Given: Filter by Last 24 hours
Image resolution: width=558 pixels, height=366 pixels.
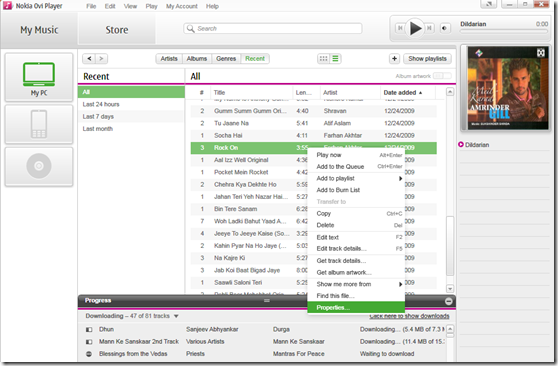Looking at the screenshot, I should [x=131, y=104].
